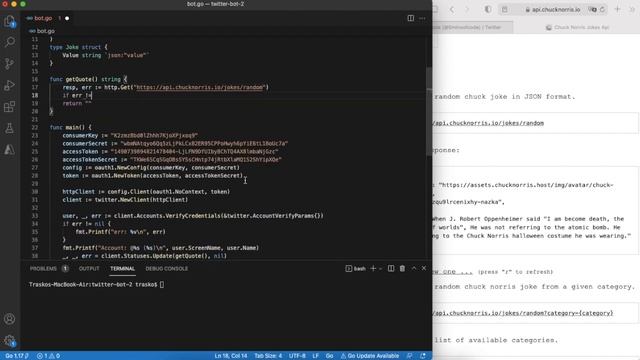Open the Extensions view
Viewport: 640px width, 360px height.
pos(9,107)
